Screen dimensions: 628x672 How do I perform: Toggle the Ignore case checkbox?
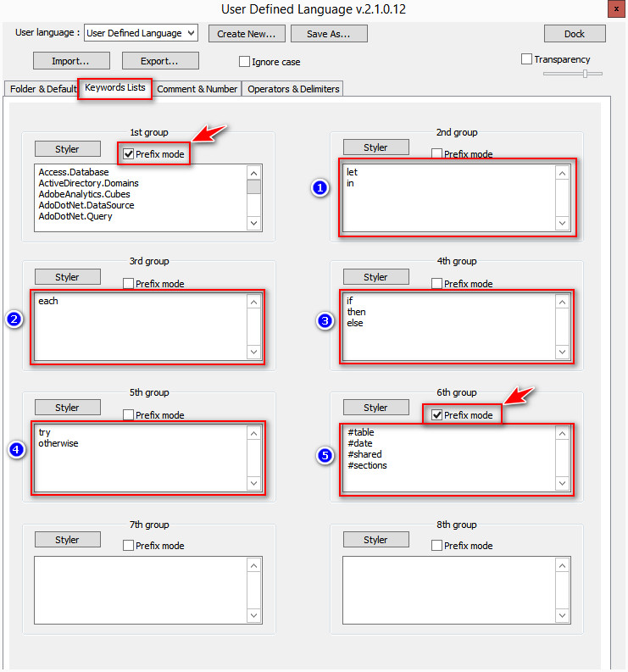click(x=245, y=62)
